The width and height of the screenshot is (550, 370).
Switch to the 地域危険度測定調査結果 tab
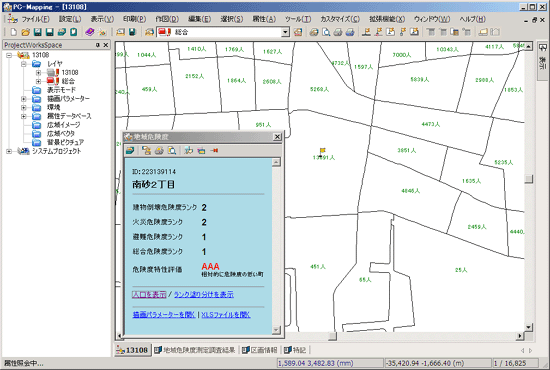coord(195,350)
